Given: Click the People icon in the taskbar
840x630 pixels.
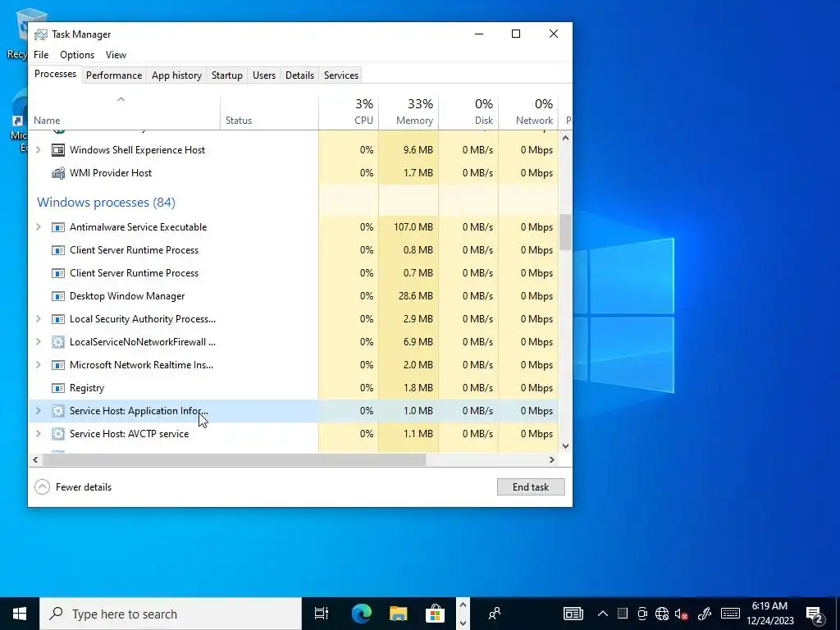Looking at the screenshot, I should [495, 614].
